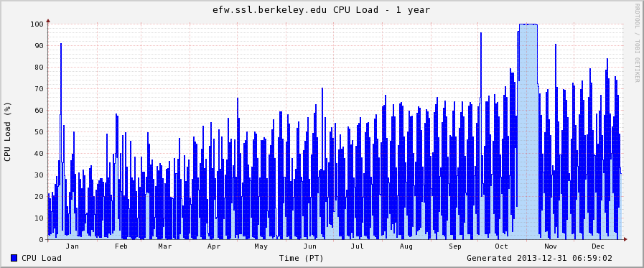Select the Aug label on time axis

tap(406, 246)
